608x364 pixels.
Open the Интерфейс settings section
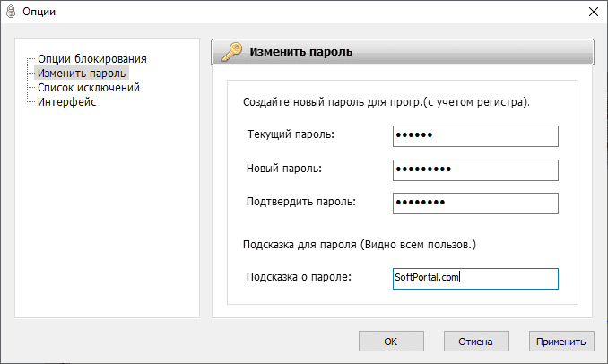click(67, 102)
